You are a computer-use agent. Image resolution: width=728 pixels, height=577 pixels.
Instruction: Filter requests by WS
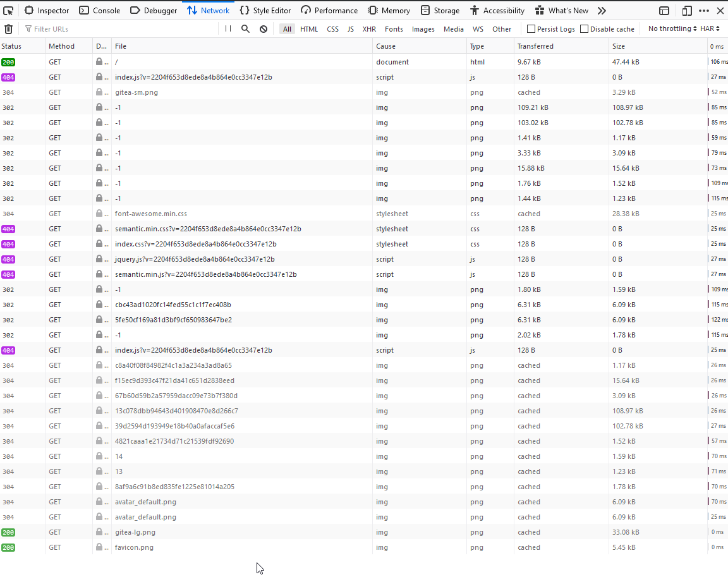point(478,29)
